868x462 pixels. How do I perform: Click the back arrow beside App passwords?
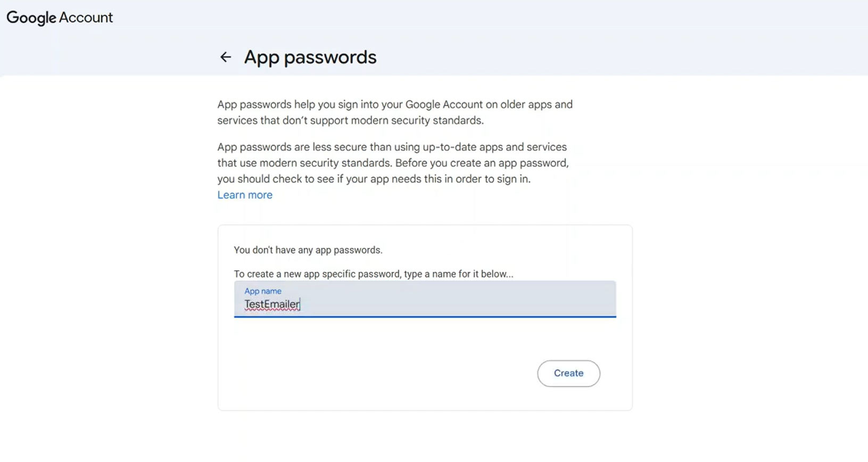pyautogui.click(x=226, y=57)
